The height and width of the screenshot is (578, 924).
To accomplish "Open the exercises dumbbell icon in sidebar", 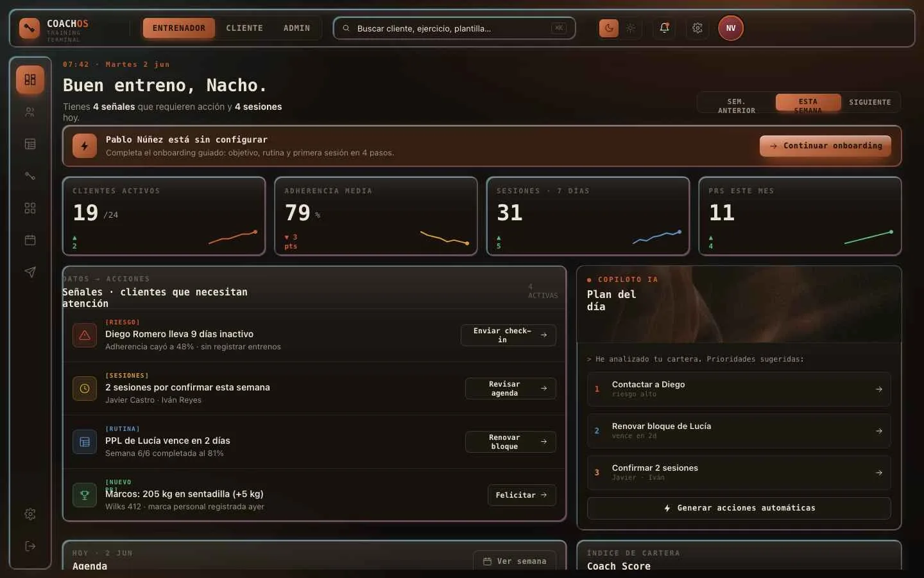I will [x=30, y=176].
